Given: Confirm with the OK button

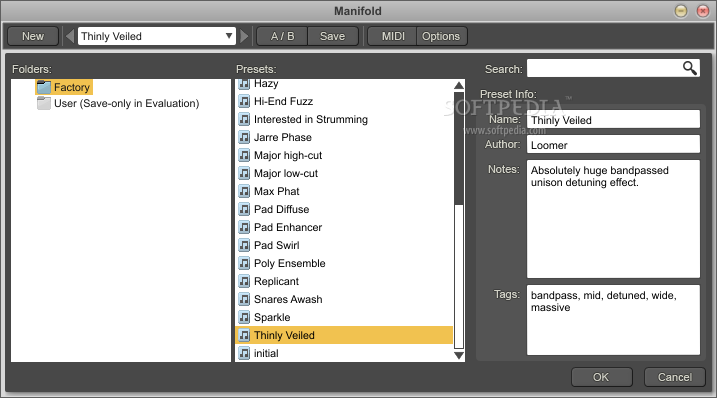Looking at the screenshot, I should pos(601,377).
